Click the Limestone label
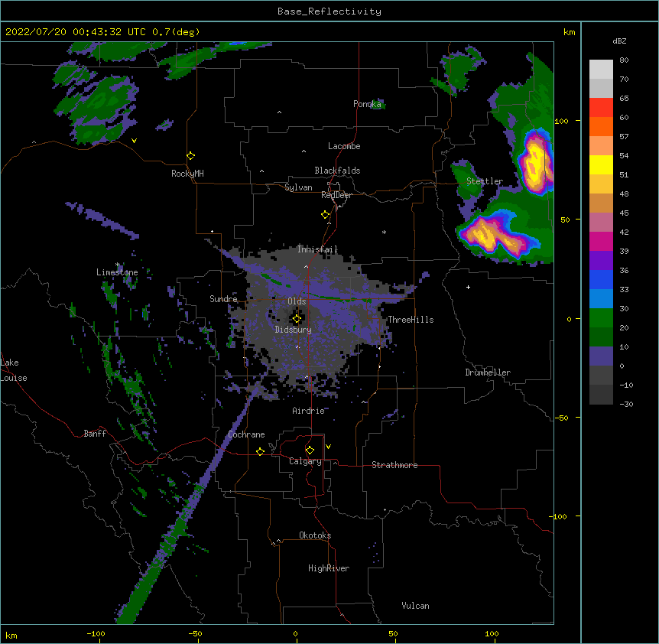This screenshot has height=644, width=659. point(117,272)
